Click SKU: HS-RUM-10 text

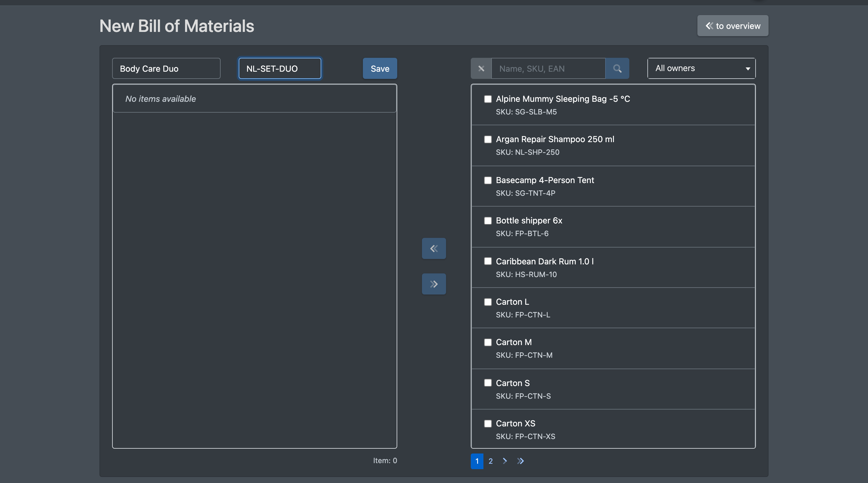point(526,274)
